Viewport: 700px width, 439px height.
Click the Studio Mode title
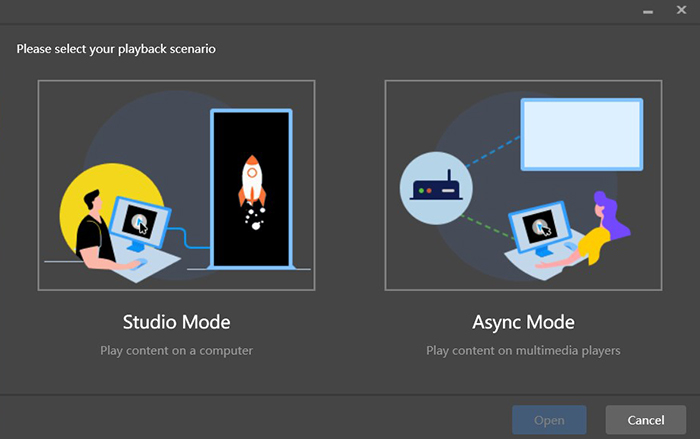pos(176,322)
